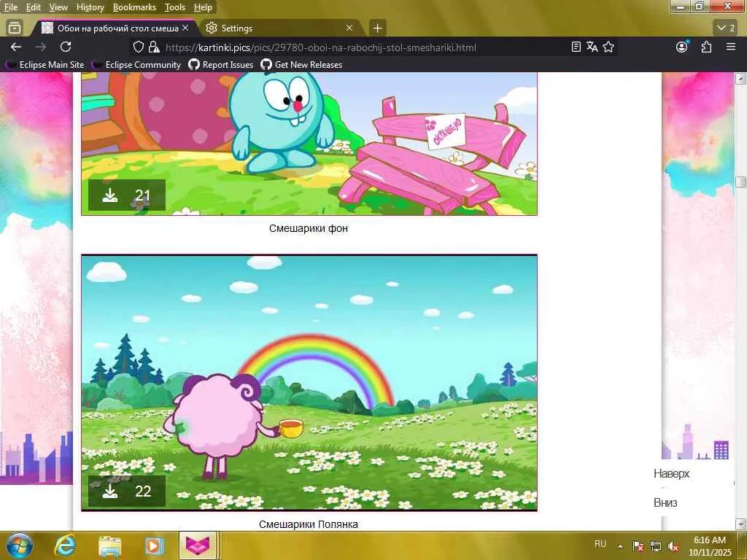Show hidden tray icons arrow
747x560 pixels.
click(620, 545)
